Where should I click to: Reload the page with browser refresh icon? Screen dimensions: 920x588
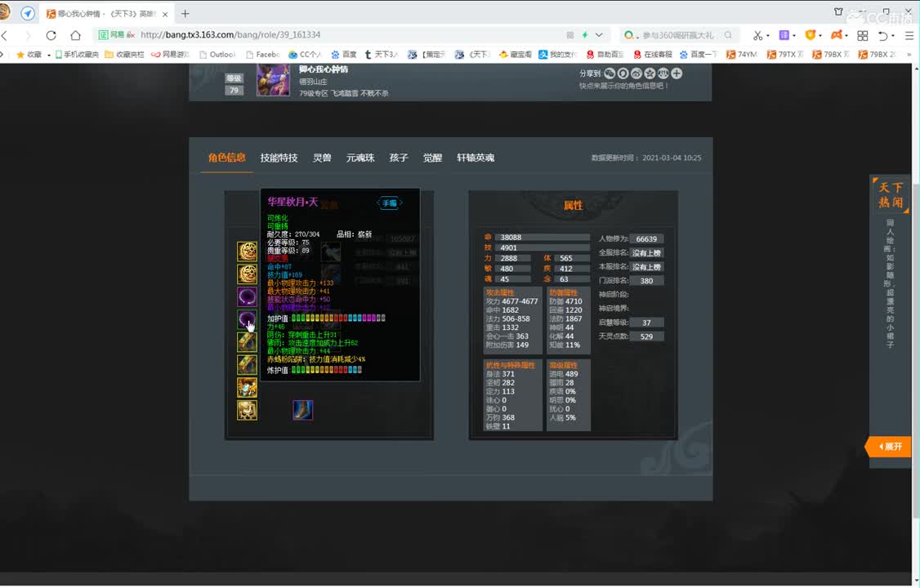pos(51,35)
